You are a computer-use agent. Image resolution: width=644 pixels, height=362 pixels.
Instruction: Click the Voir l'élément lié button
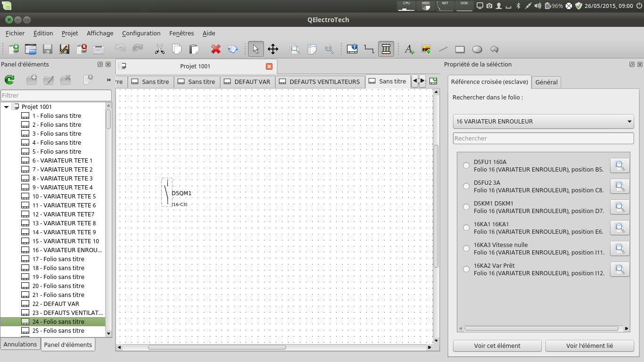(x=589, y=346)
